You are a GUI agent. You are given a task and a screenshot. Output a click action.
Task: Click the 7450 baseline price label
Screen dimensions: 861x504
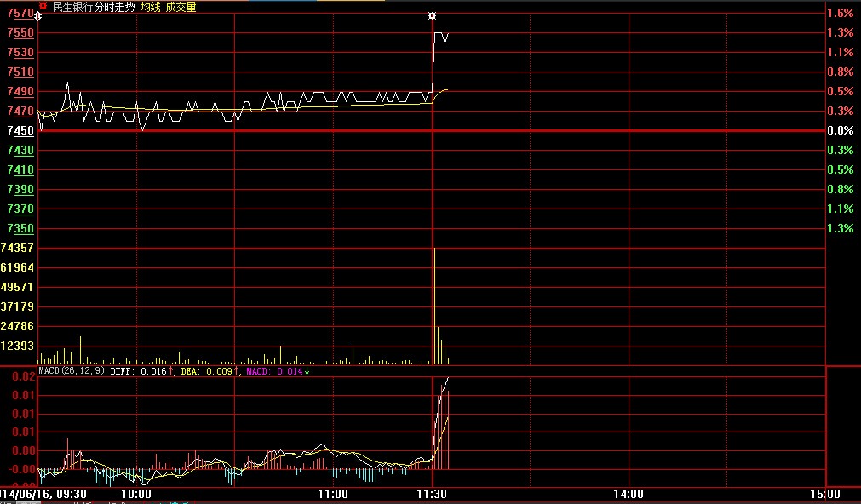[x=20, y=130]
